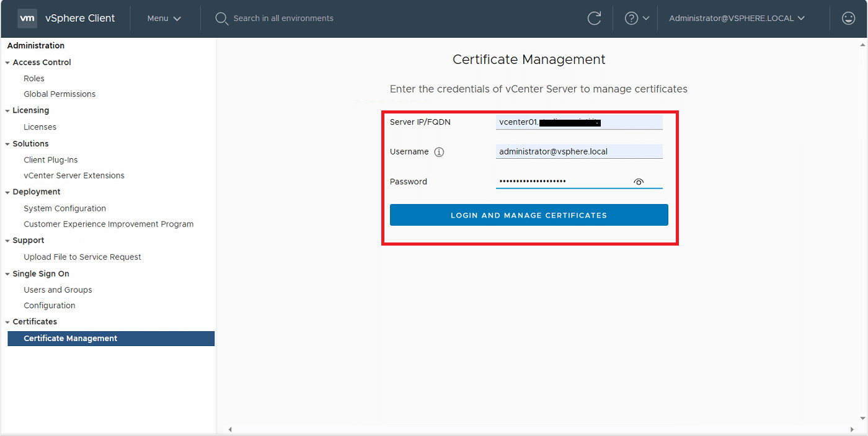Collapse the Support section

7,241
